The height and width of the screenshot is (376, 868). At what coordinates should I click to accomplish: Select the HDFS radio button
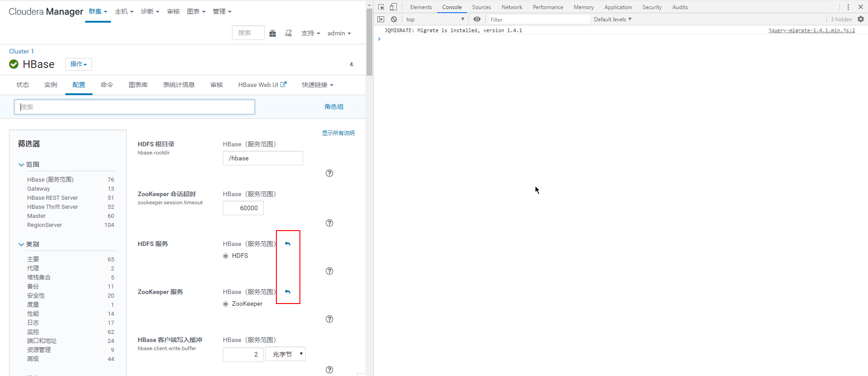point(226,256)
